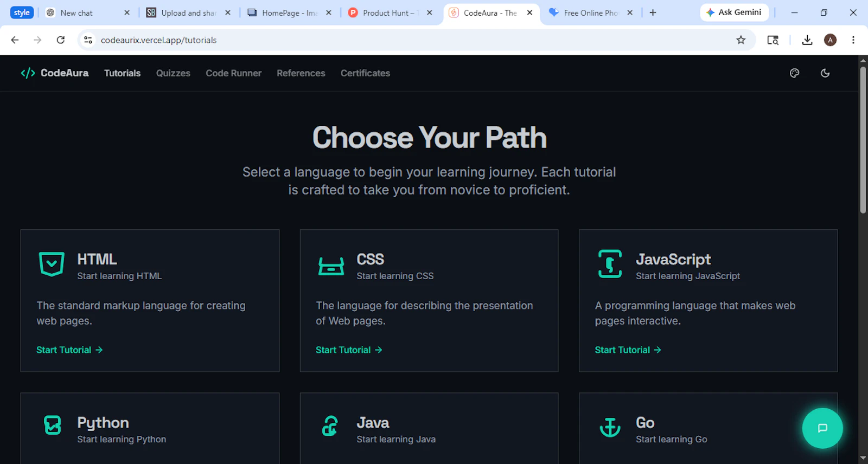Viewport: 868px width, 464px height.
Task: Open Google Lens search icon
Action: click(773, 40)
